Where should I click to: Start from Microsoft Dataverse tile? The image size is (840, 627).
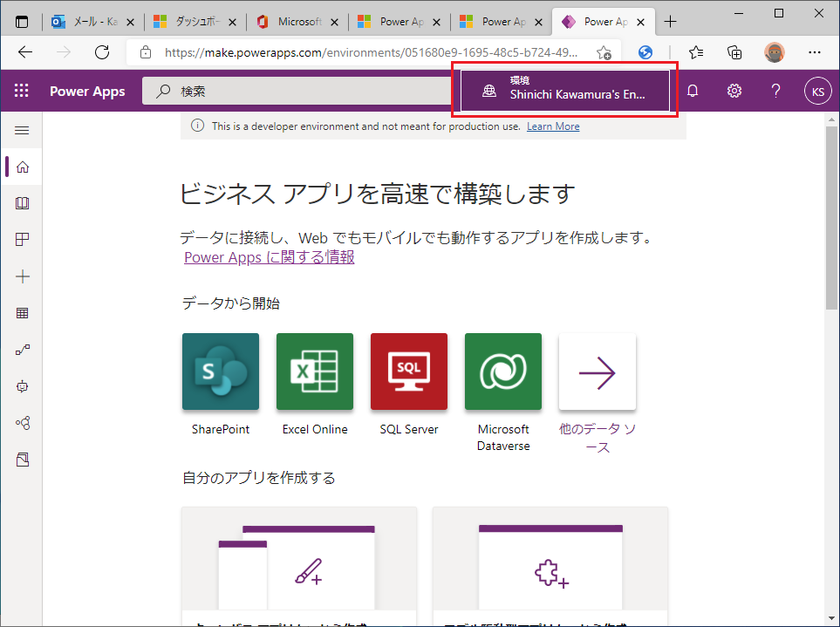503,371
